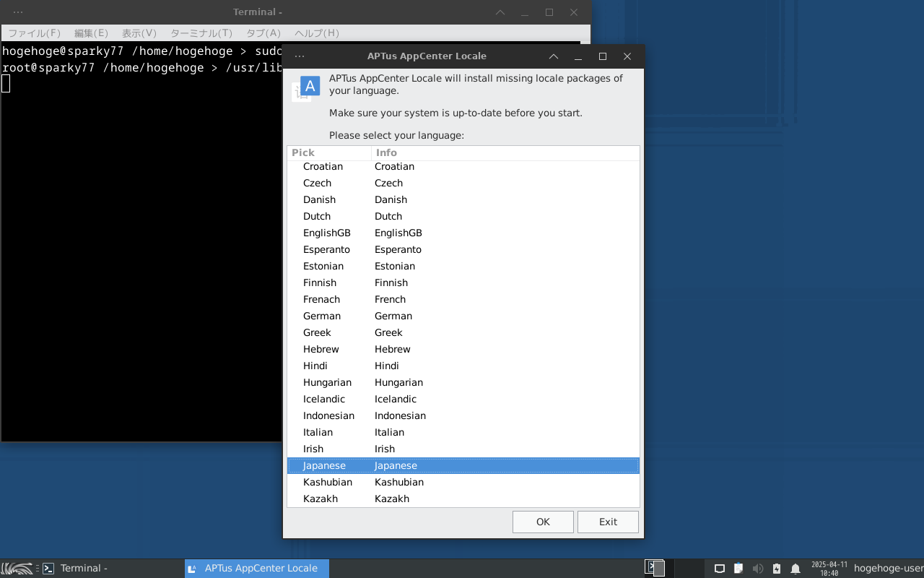Open the display tray icon
924x578 pixels.
[x=719, y=569]
